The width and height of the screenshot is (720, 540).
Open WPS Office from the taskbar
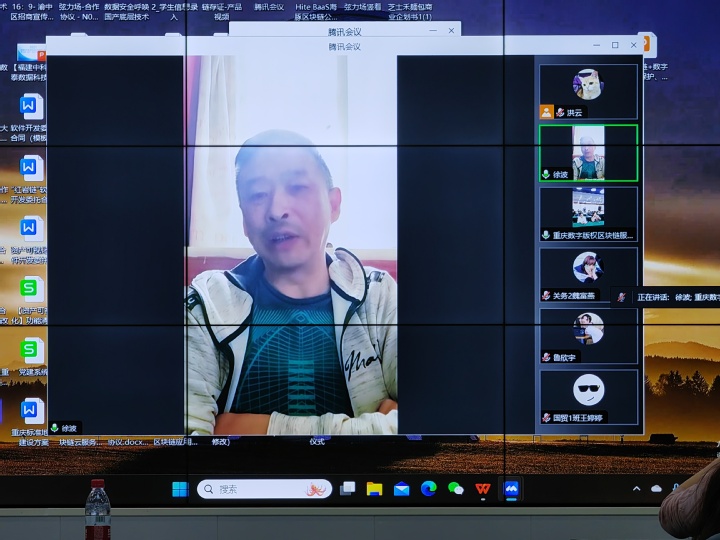coord(483,489)
